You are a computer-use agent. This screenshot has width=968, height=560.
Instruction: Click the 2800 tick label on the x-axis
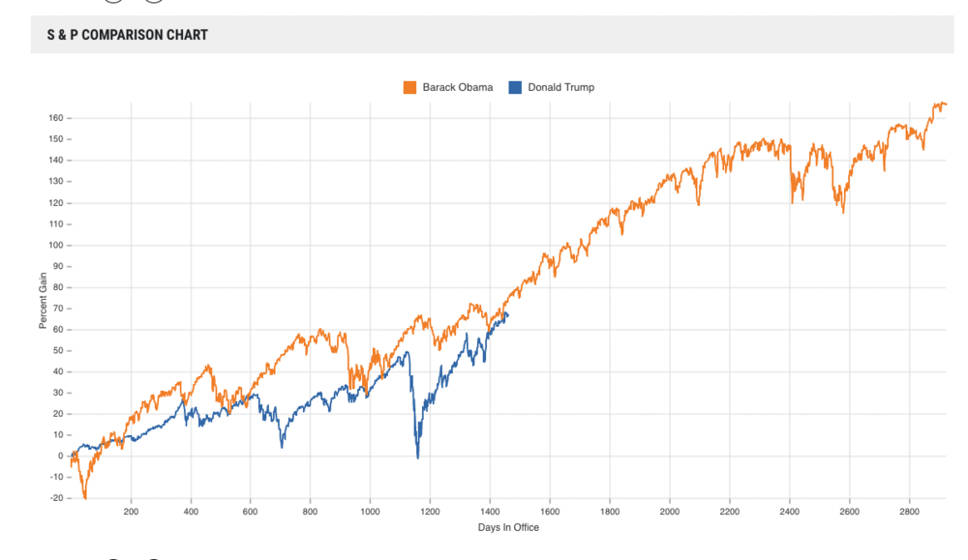pyautogui.click(x=909, y=511)
